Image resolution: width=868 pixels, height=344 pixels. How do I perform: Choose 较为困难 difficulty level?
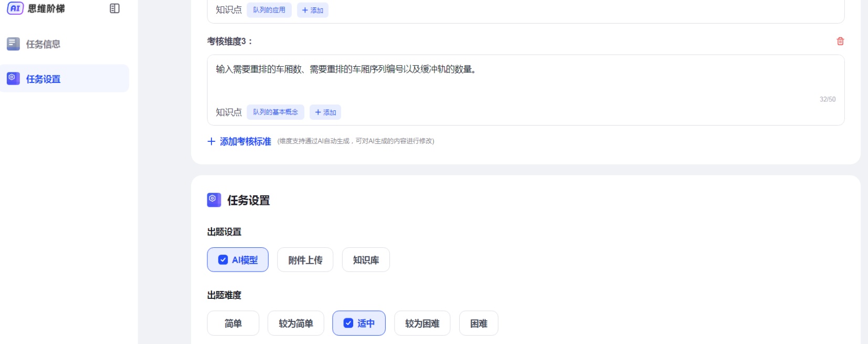[422, 324]
